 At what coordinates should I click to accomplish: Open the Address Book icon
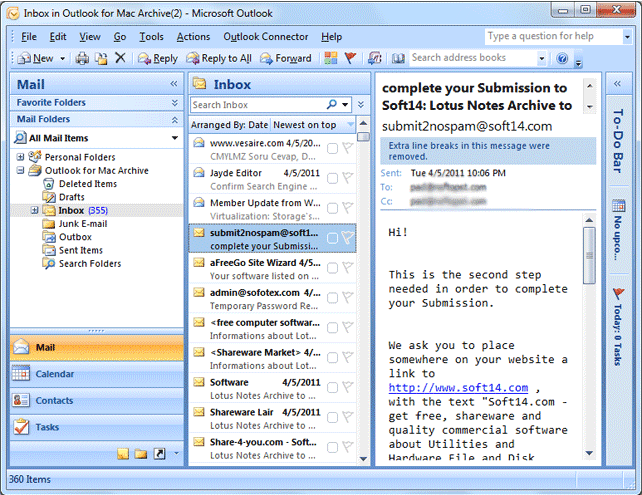point(398,58)
